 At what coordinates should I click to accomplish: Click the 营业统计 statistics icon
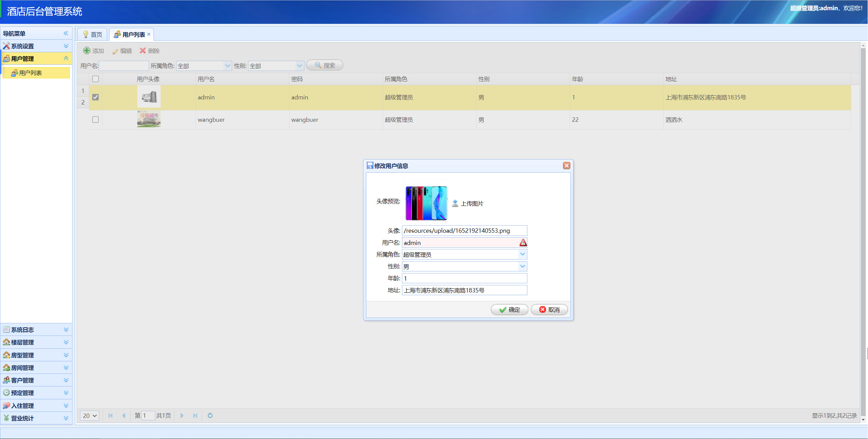point(6,418)
